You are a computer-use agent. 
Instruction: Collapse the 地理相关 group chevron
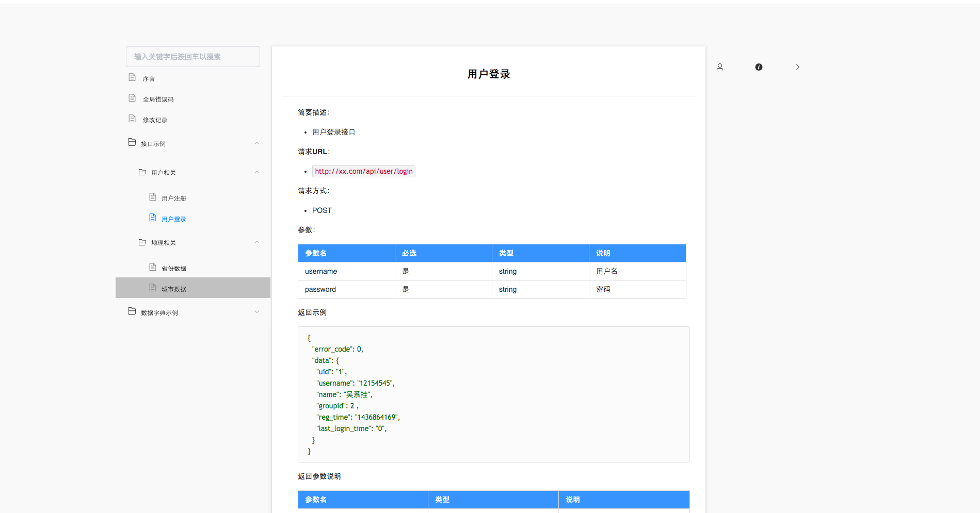tap(257, 242)
